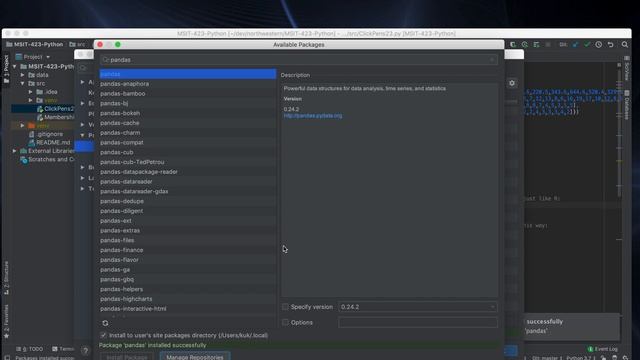Toggle the Specify version checkbox

pyautogui.click(x=285, y=307)
